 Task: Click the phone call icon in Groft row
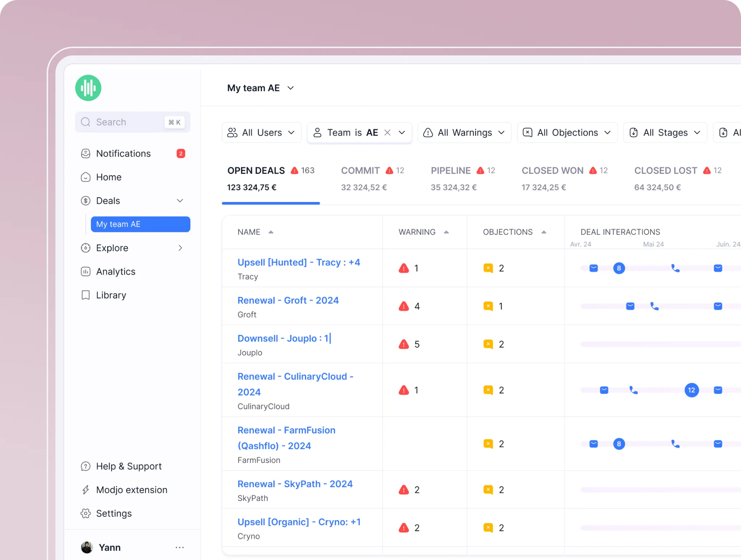(x=655, y=306)
